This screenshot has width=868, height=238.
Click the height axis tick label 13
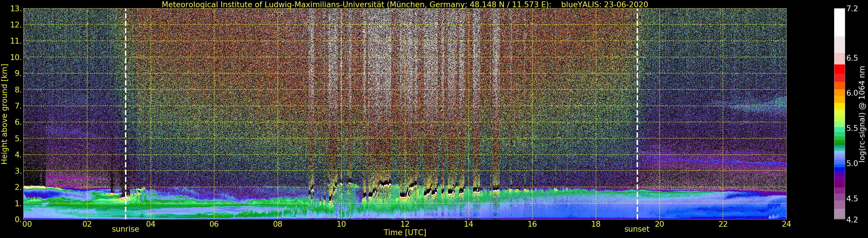click(x=16, y=9)
